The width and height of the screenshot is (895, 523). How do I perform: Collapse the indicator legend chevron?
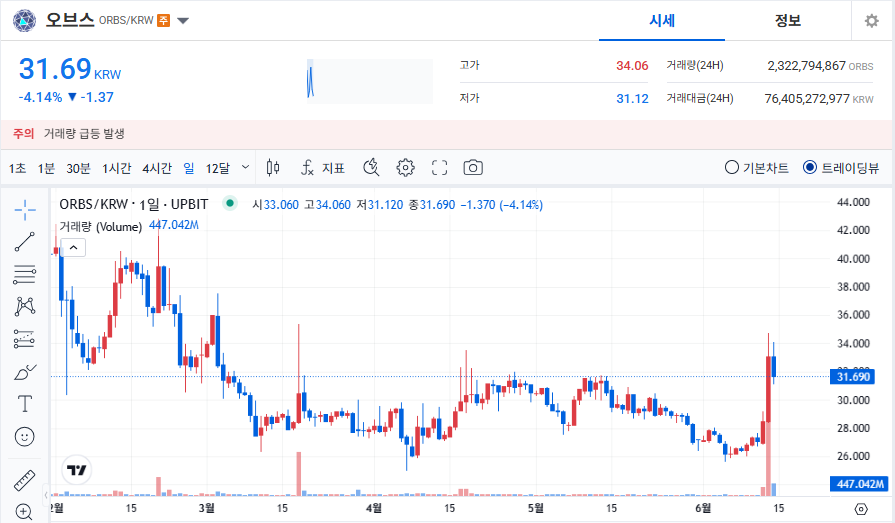point(73,248)
